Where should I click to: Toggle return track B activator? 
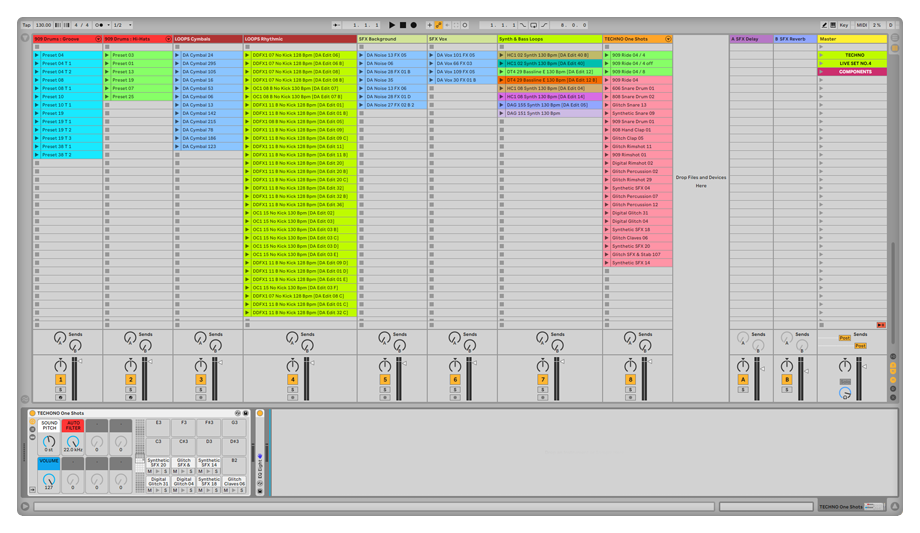[787, 380]
